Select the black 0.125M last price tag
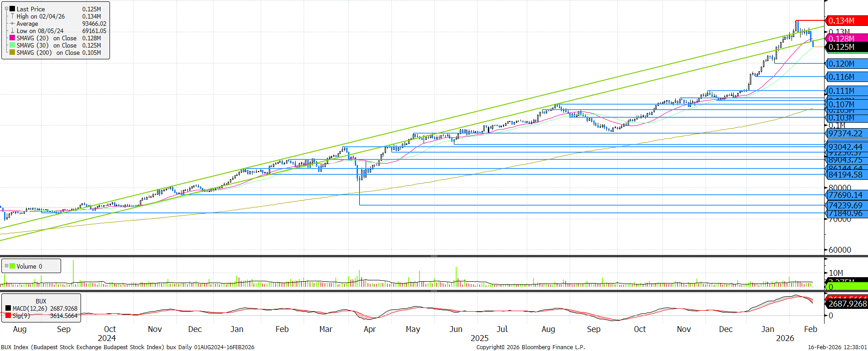 [x=845, y=47]
